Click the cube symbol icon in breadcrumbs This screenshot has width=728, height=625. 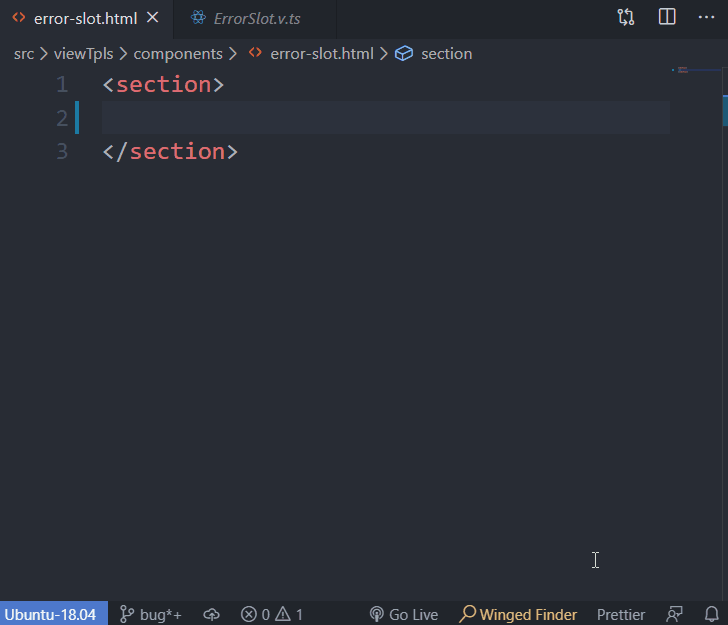point(404,53)
